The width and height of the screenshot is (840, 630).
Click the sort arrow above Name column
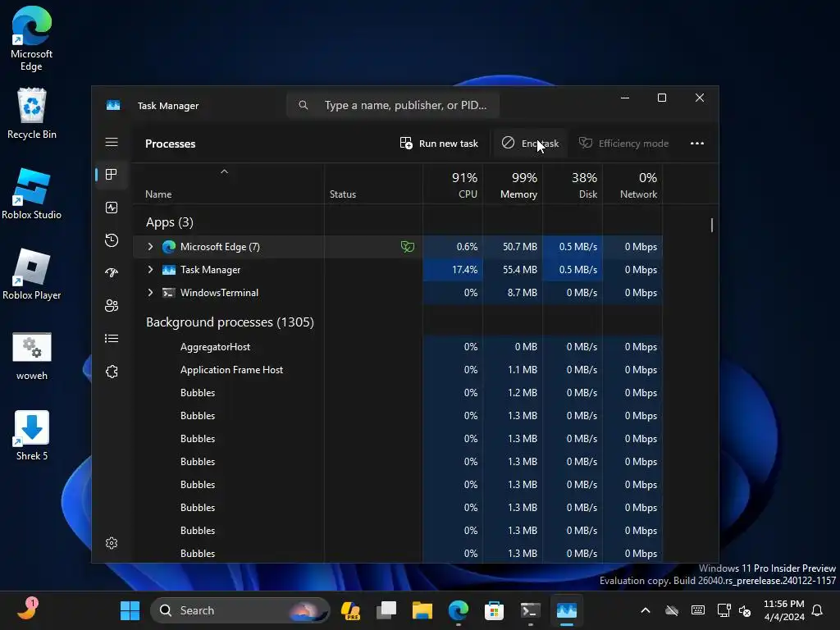coord(225,171)
